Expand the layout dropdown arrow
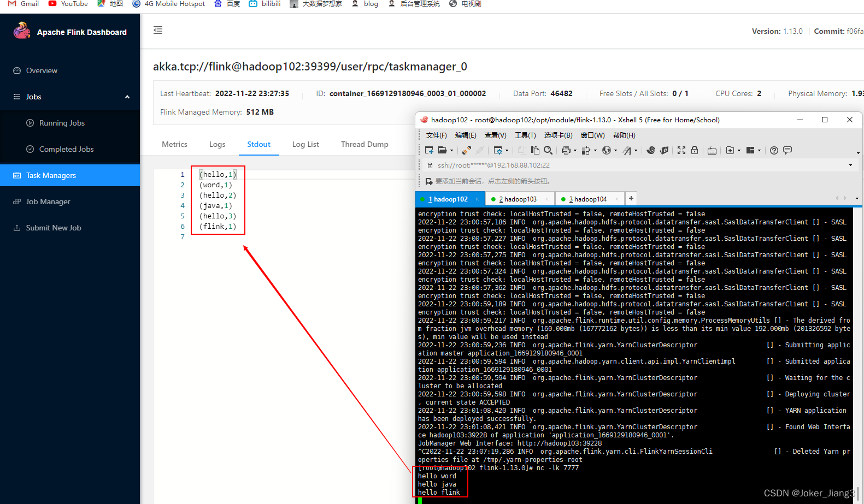The width and height of the screenshot is (864, 504). point(759,151)
